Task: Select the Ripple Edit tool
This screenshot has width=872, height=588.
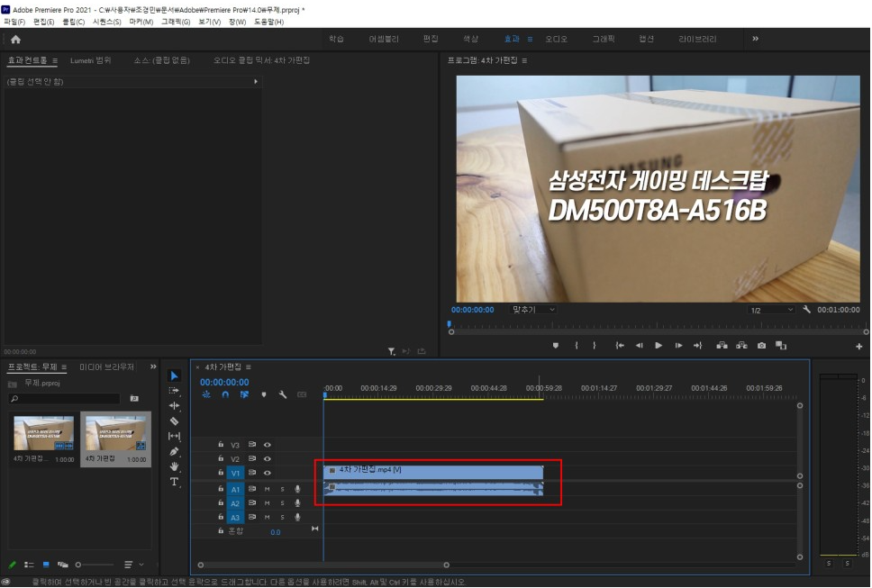Action: click(174, 406)
